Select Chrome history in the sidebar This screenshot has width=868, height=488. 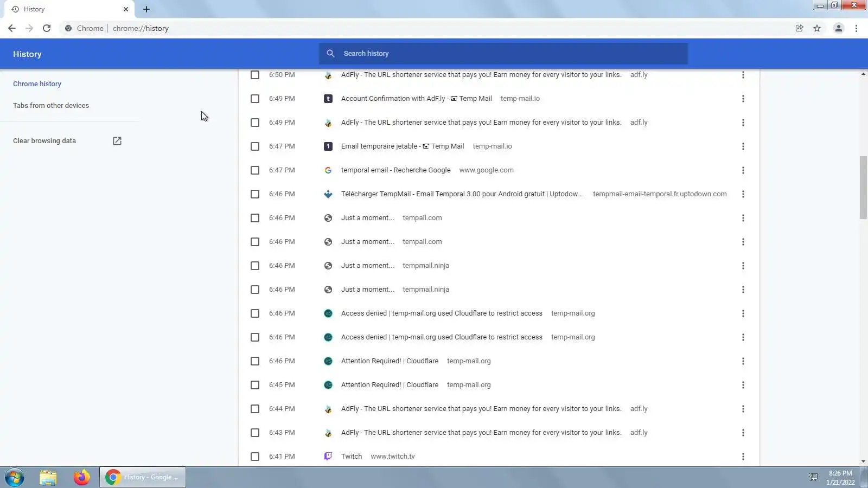[37, 84]
